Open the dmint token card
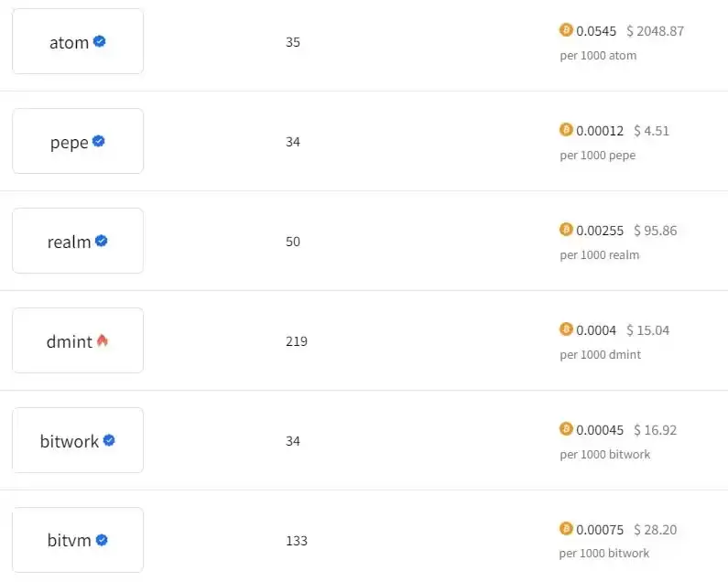This screenshot has width=728, height=582. click(78, 340)
